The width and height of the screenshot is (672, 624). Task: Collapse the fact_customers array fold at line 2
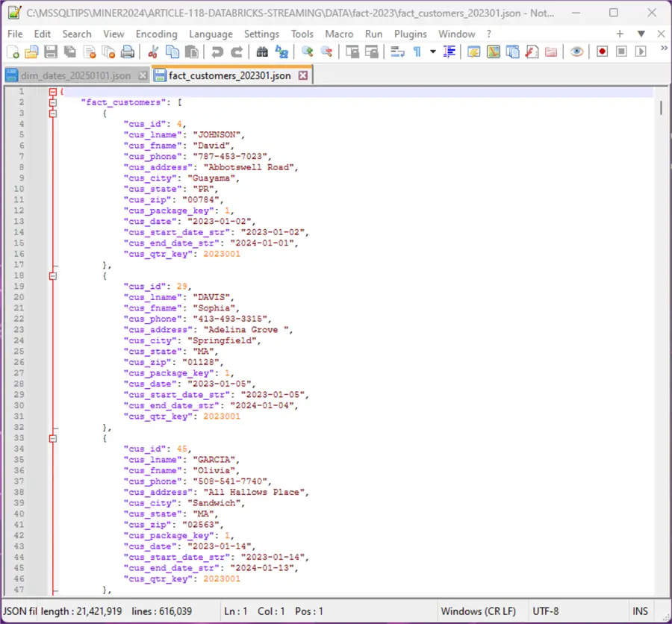coord(53,102)
